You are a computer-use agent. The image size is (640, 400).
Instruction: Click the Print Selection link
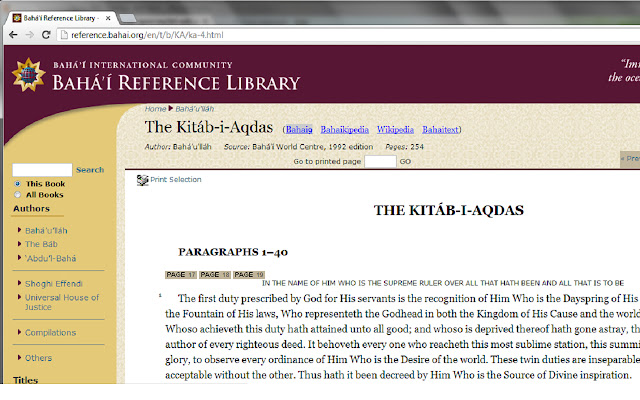coord(176,180)
